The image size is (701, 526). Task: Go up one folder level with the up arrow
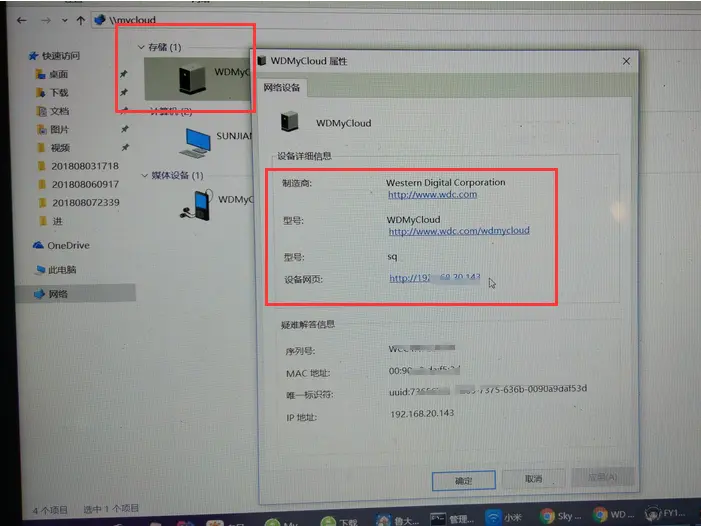(x=81, y=21)
